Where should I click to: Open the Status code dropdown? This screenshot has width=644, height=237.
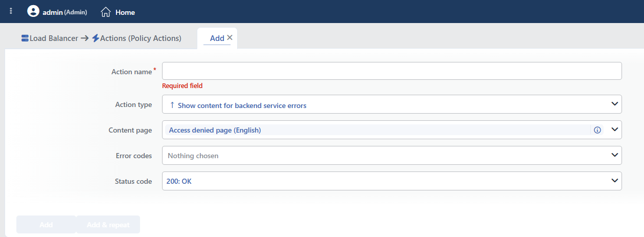(392, 181)
